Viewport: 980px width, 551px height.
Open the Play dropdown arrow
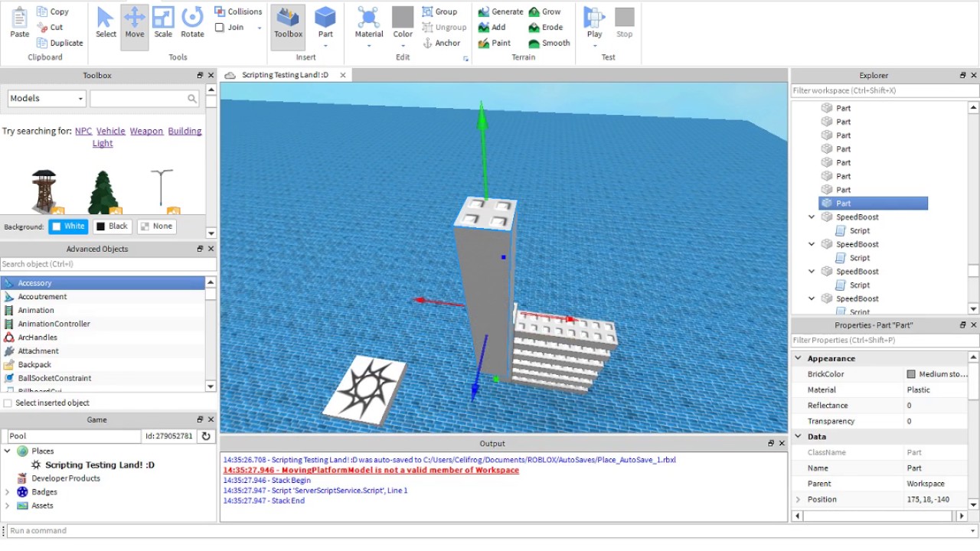click(594, 46)
